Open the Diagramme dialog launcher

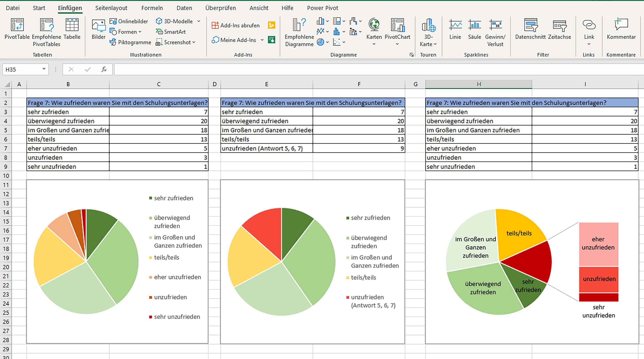click(411, 55)
